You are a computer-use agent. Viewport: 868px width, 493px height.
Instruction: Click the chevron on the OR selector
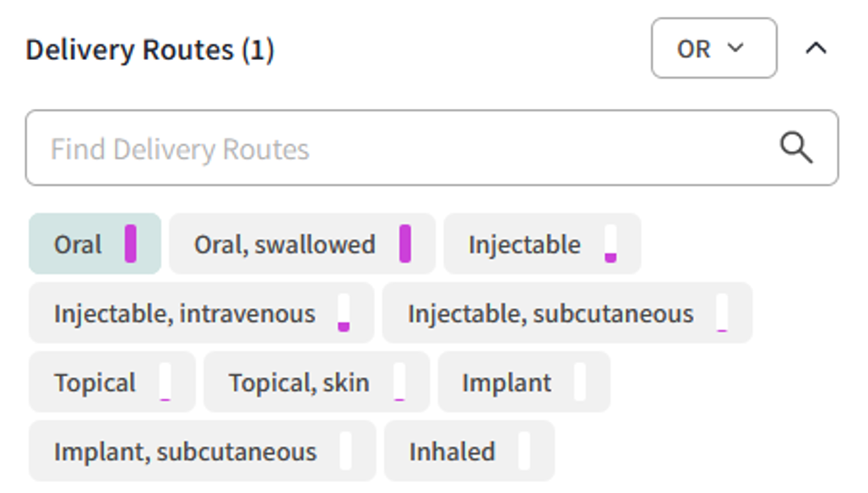735,48
